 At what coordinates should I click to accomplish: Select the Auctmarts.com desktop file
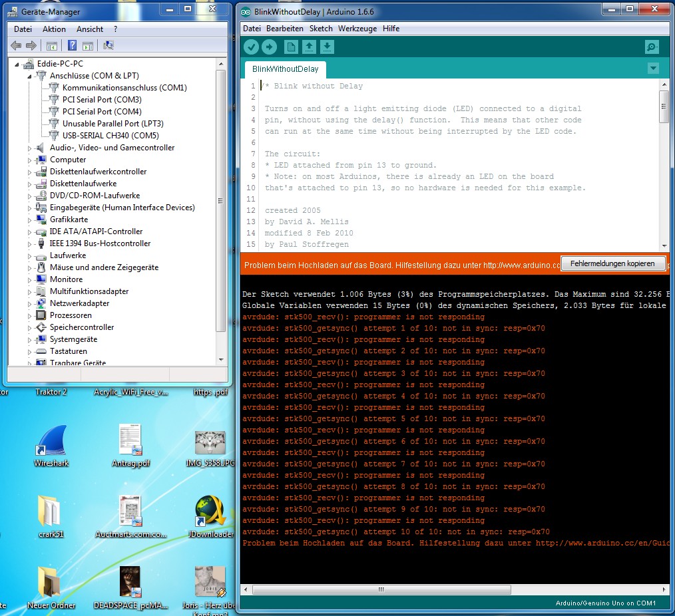tap(130, 516)
